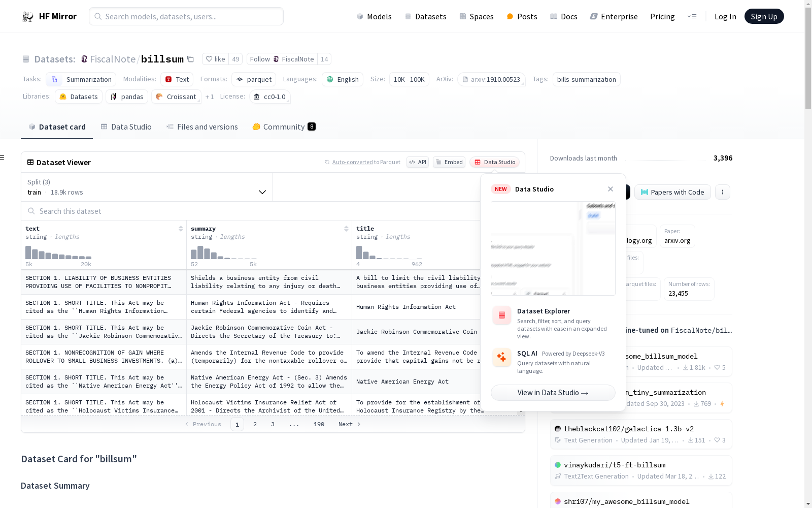Open the 10K - 100K size tag
The image size is (812, 508).
409,79
